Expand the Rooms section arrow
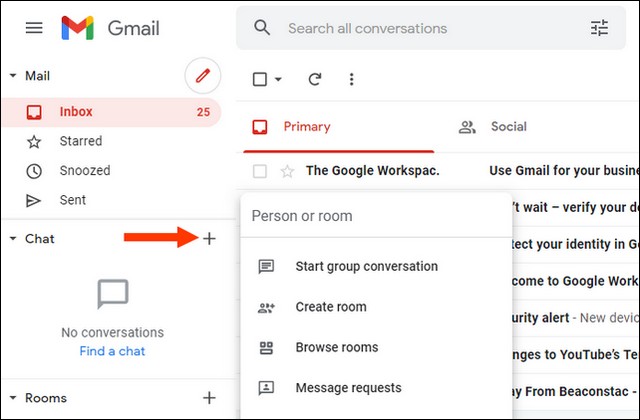640x420 pixels. click(12, 398)
